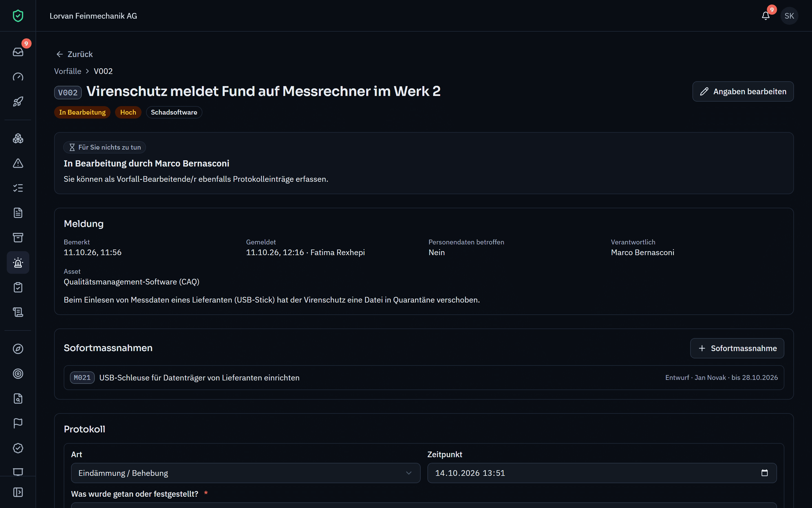Click the Schadsoftware category badge
The height and width of the screenshot is (508, 812).
(174, 112)
